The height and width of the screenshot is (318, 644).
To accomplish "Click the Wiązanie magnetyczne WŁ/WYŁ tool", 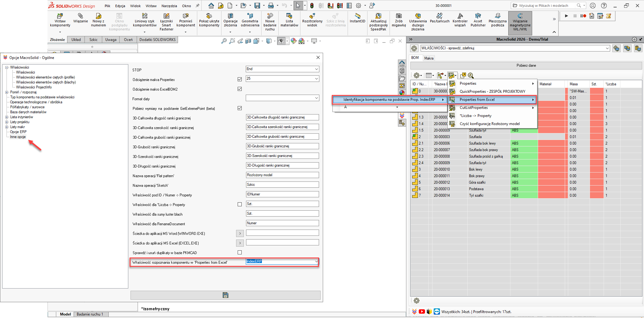I will pyautogui.click(x=520, y=22).
